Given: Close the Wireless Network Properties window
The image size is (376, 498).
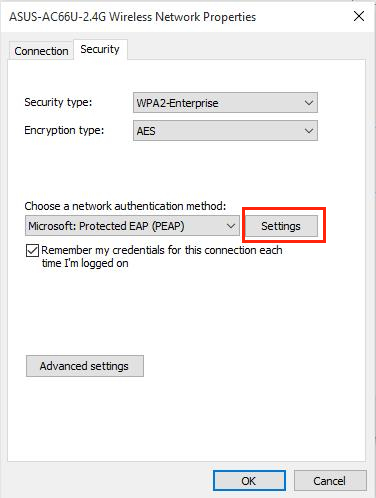Looking at the screenshot, I should [x=359, y=16].
